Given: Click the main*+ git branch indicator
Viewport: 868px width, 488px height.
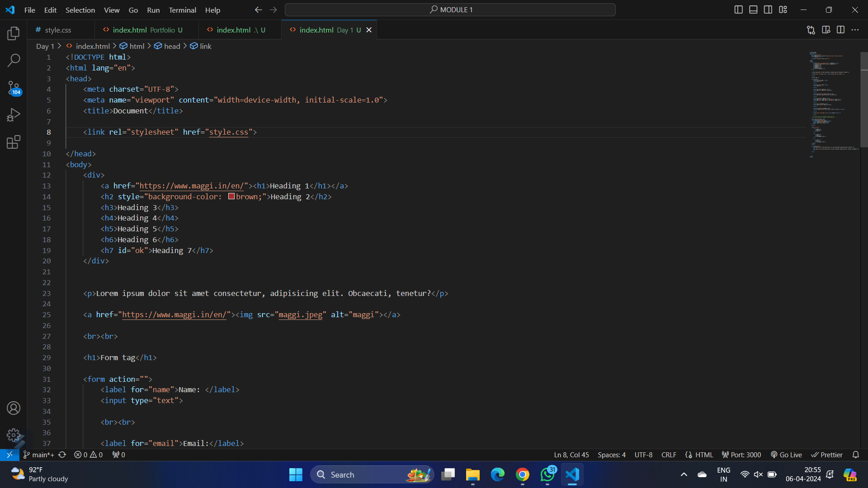Looking at the screenshot, I should pyautogui.click(x=39, y=455).
